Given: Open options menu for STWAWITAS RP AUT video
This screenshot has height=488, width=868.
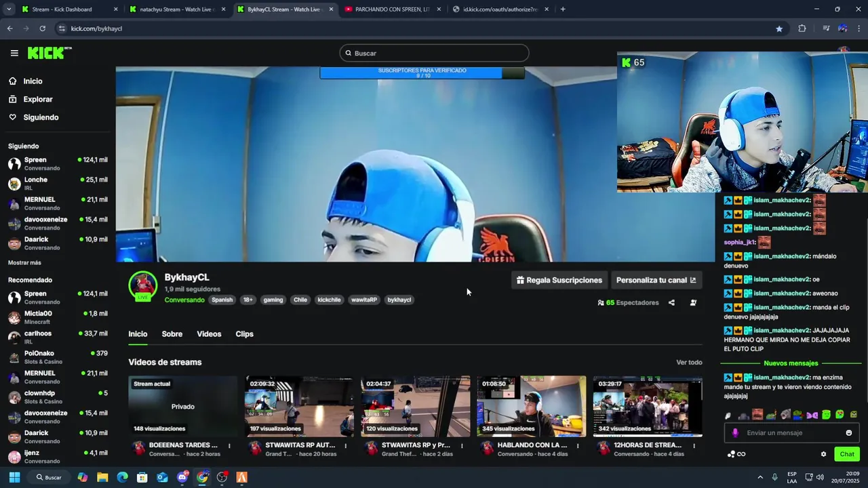Looking at the screenshot, I should pyautogui.click(x=346, y=446).
